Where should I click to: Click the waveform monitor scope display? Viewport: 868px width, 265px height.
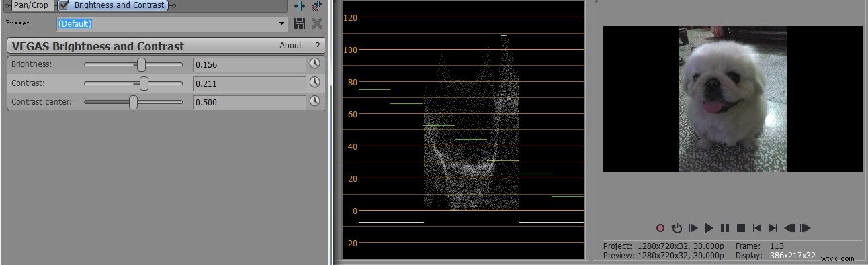tap(463, 130)
